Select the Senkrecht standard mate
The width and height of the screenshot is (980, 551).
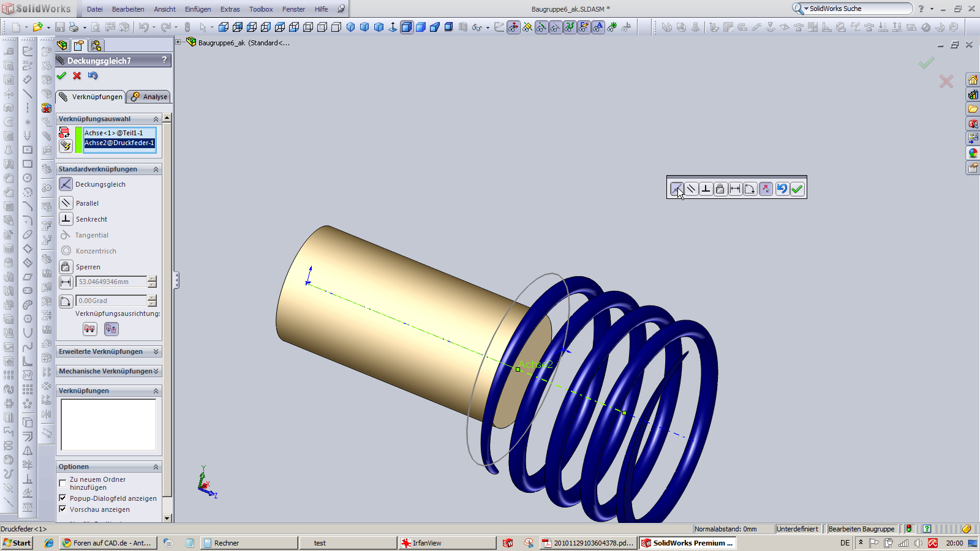point(66,219)
